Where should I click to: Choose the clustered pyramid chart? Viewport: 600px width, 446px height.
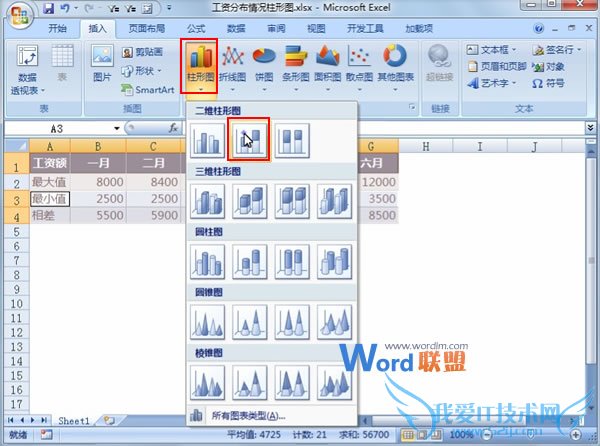[207, 383]
